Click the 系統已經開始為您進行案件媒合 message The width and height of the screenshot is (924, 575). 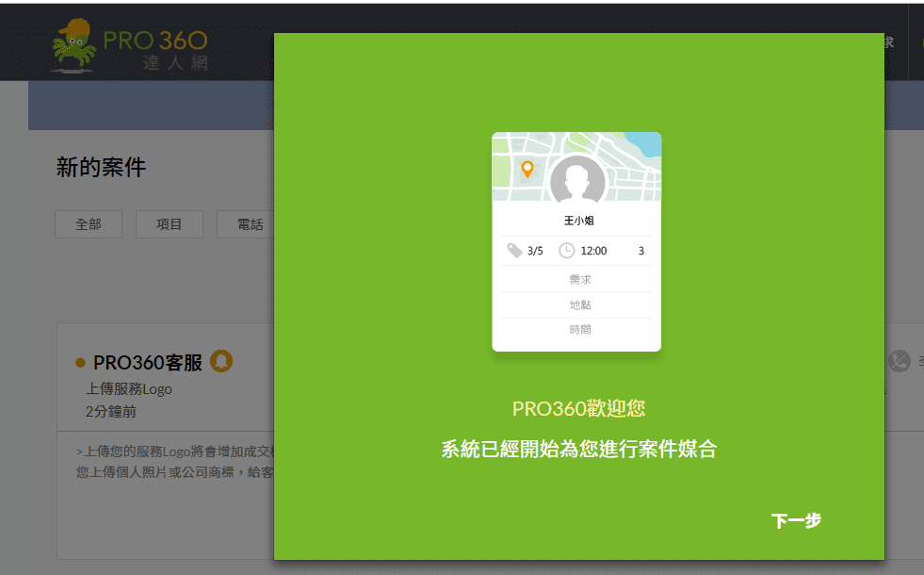578,450
